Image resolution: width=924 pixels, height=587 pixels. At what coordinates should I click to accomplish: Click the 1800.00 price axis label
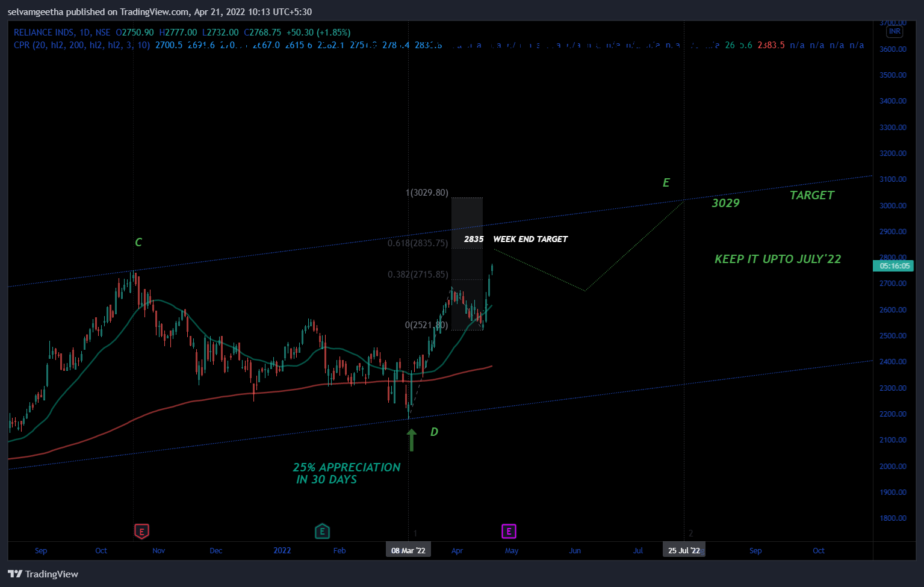[x=893, y=518]
